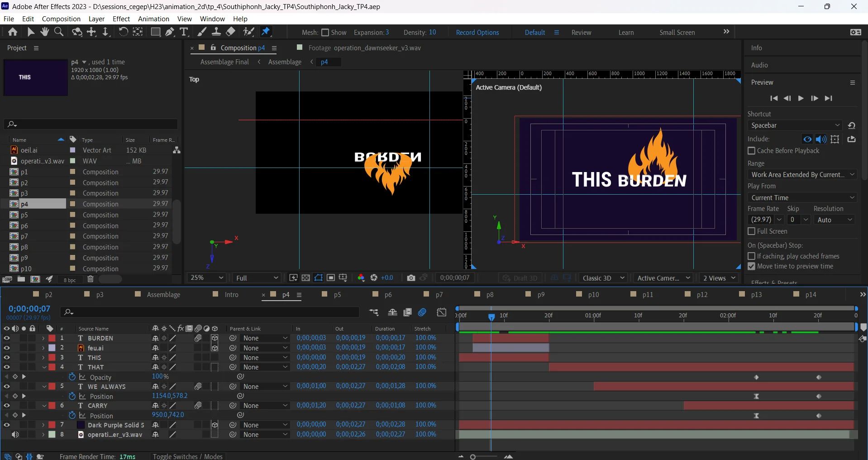
Task: Uncheck Move time to preview time
Action: click(x=752, y=267)
